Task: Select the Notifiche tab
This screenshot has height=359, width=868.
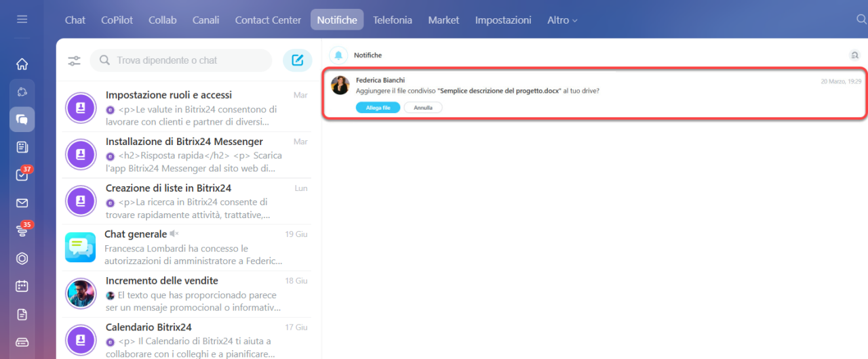Action: click(337, 20)
